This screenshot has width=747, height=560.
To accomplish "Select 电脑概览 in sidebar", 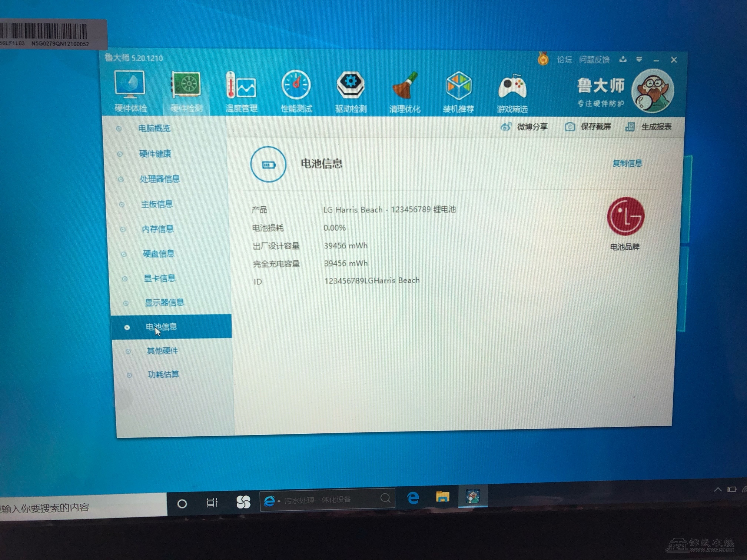I will (x=154, y=129).
